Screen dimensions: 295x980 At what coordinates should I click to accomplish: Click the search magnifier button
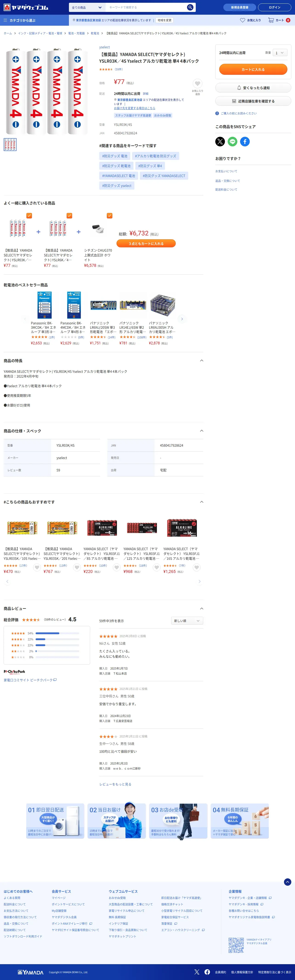(190, 7)
